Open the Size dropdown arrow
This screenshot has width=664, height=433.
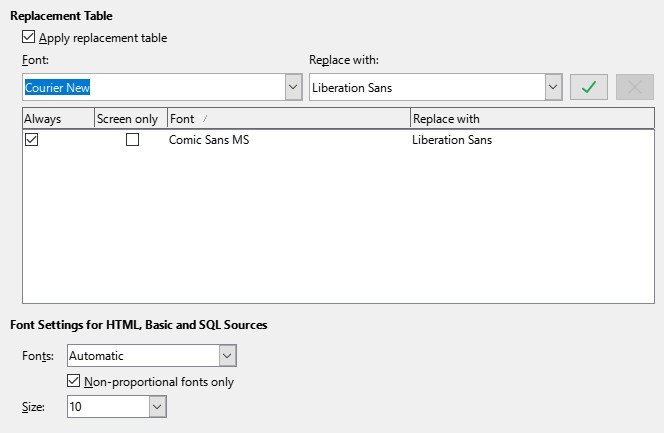pyautogui.click(x=158, y=407)
